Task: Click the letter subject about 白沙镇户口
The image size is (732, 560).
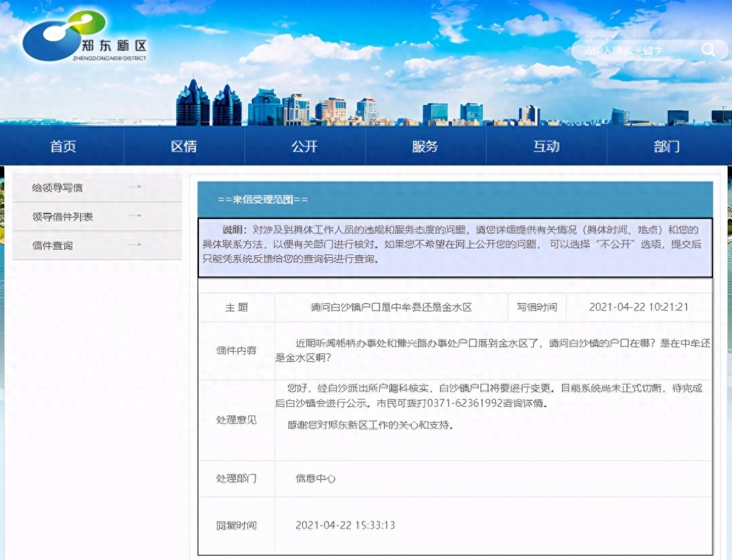Action: coord(391,307)
